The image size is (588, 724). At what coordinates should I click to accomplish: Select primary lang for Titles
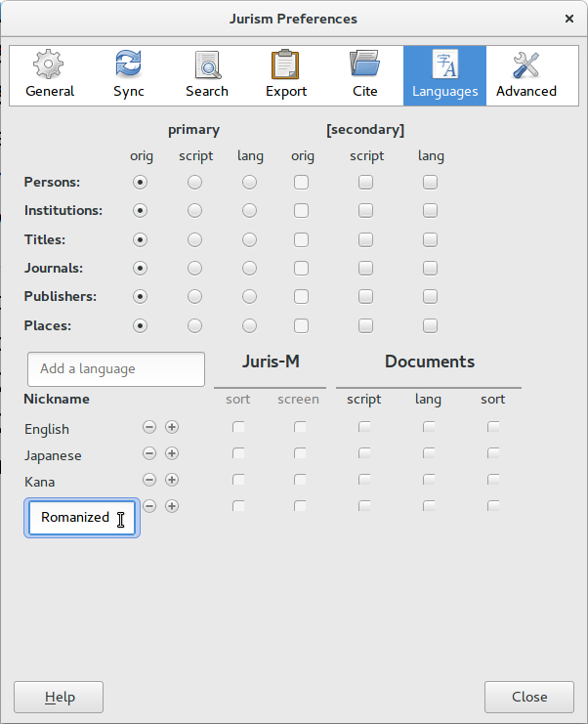[x=249, y=239]
